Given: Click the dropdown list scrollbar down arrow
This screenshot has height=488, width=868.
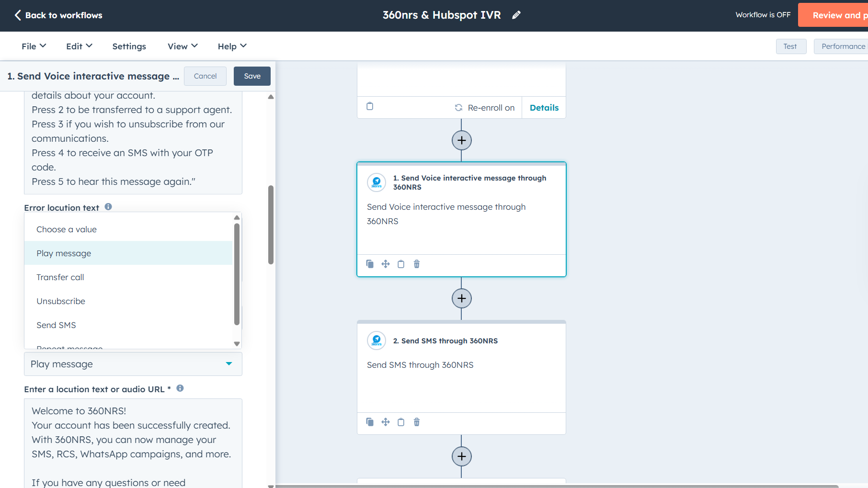Looking at the screenshot, I should coord(237,343).
